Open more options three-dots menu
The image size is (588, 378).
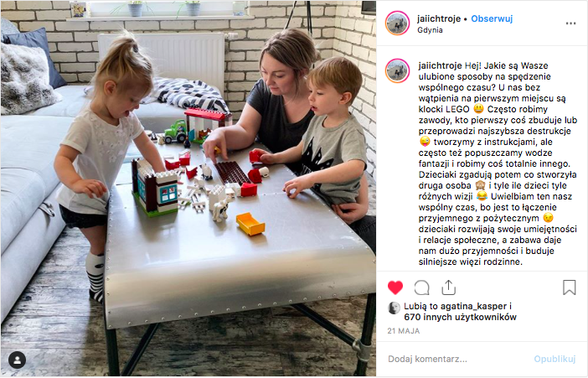click(570, 23)
